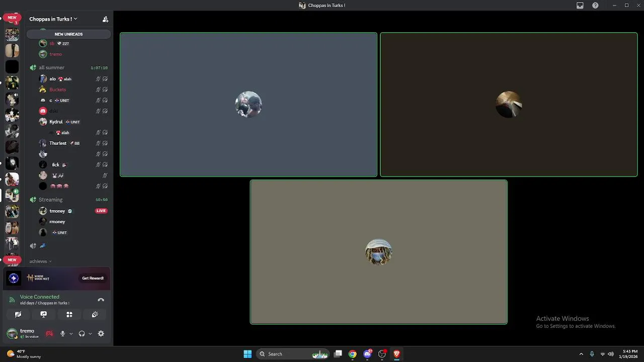Click the deafened icon on Buckets' row
This screenshot has width=644, height=362.
coord(105,89)
